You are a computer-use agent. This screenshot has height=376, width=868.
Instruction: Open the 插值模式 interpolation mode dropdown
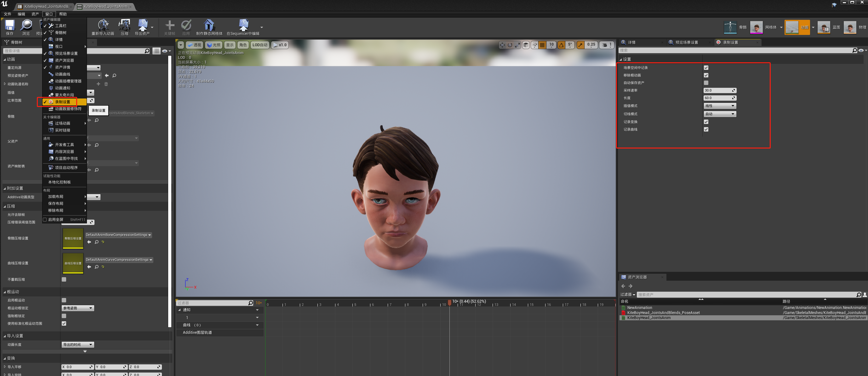point(719,106)
